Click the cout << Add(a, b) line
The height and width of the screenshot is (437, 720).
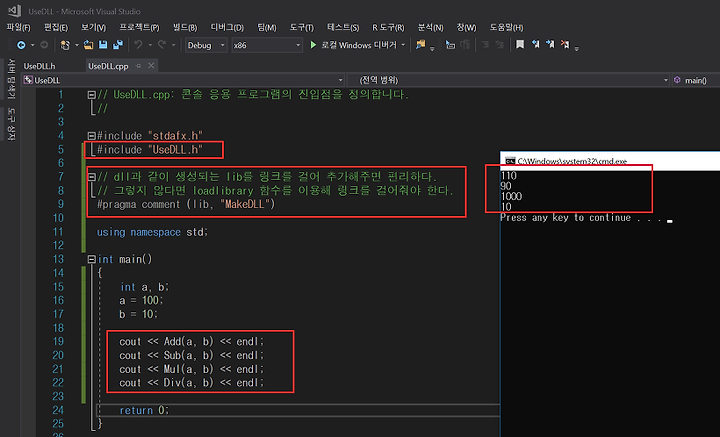pos(192,342)
